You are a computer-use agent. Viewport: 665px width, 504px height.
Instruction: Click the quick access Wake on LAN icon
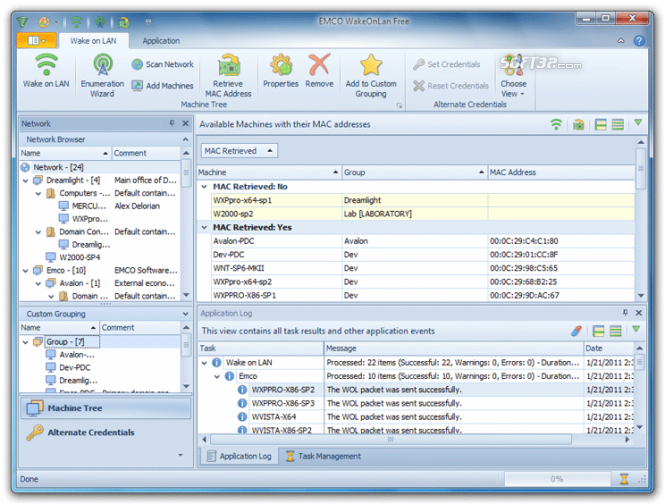76,21
